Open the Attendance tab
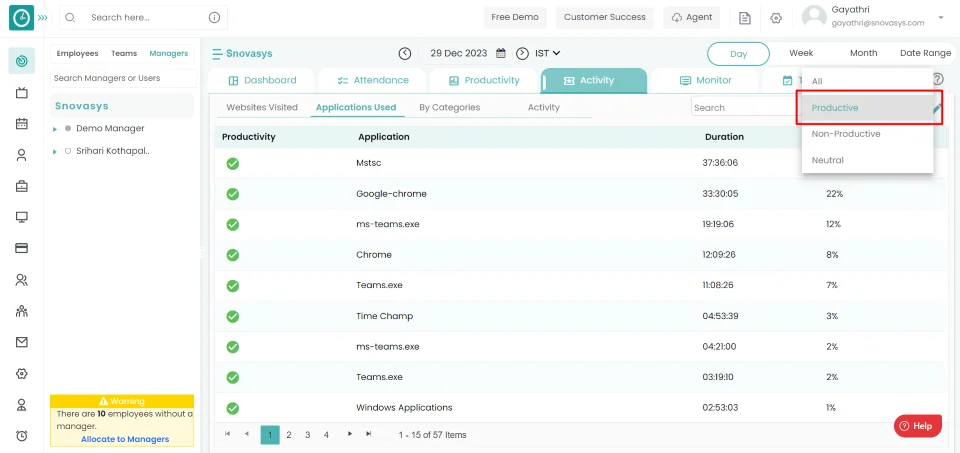This screenshot has height=453, width=960. 372,80
